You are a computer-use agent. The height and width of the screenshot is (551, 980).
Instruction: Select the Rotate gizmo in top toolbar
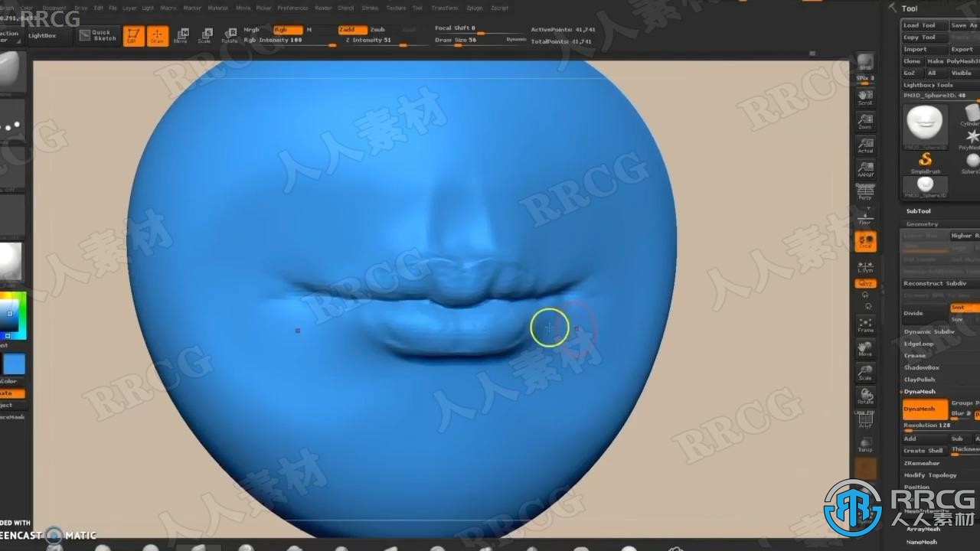(229, 36)
